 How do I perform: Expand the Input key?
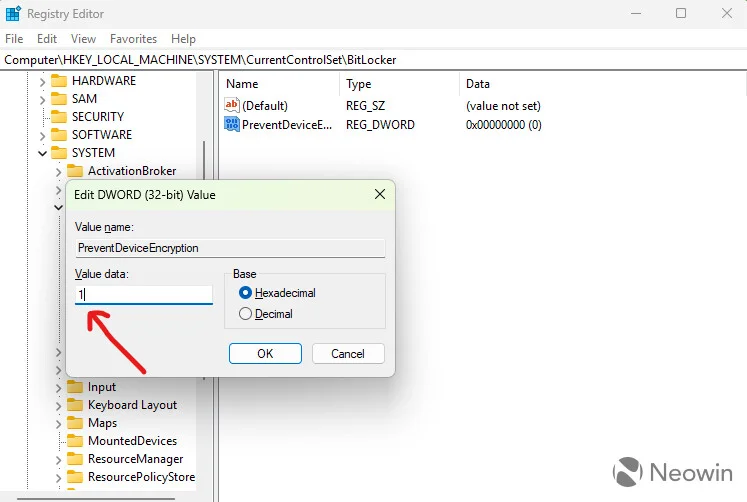59,388
